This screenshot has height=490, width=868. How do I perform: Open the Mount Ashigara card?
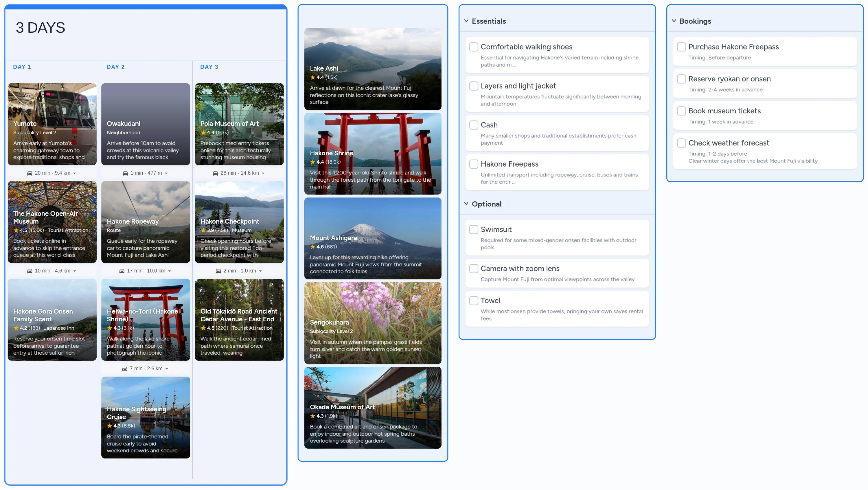click(x=373, y=238)
